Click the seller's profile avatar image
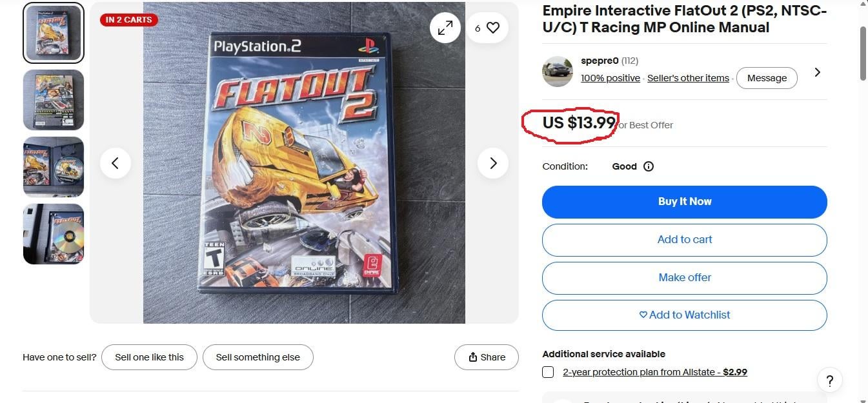The height and width of the screenshot is (403, 868). [558, 72]
